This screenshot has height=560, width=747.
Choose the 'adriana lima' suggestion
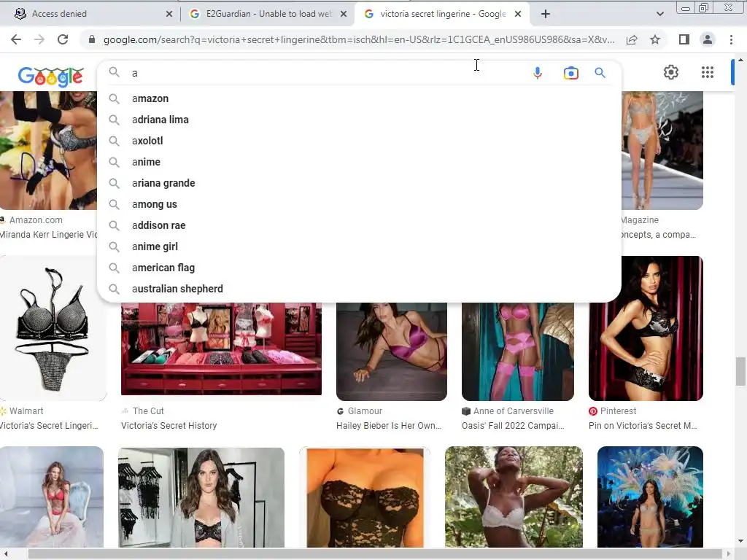[x=359, y=120]
